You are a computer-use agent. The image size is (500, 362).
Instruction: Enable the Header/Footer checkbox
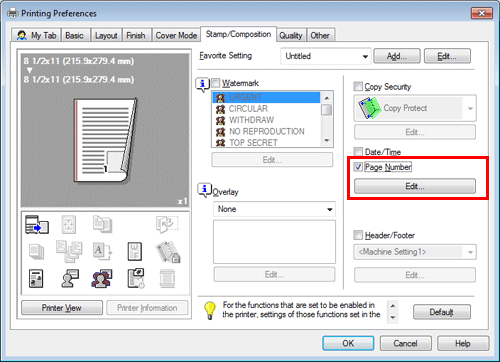click(358, 235)
